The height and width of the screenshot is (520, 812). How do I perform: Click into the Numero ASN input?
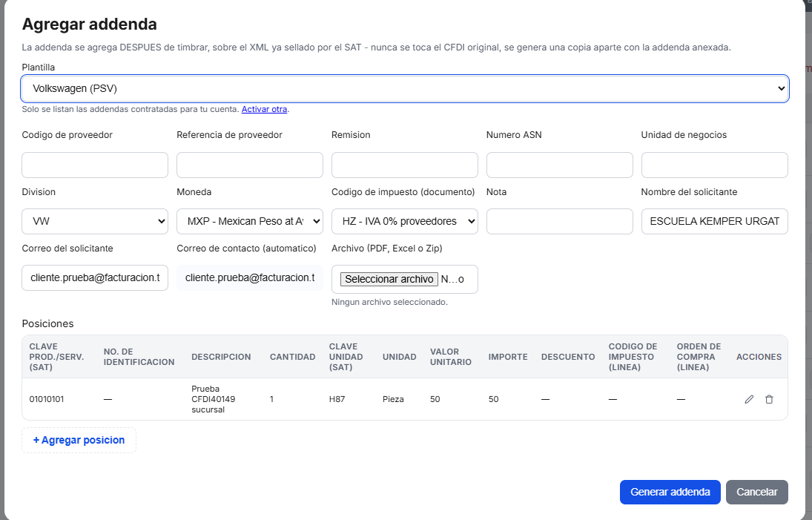point(559,165)
